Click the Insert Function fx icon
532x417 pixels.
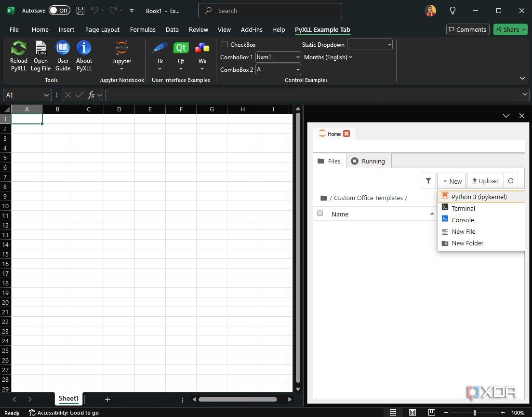91,95
